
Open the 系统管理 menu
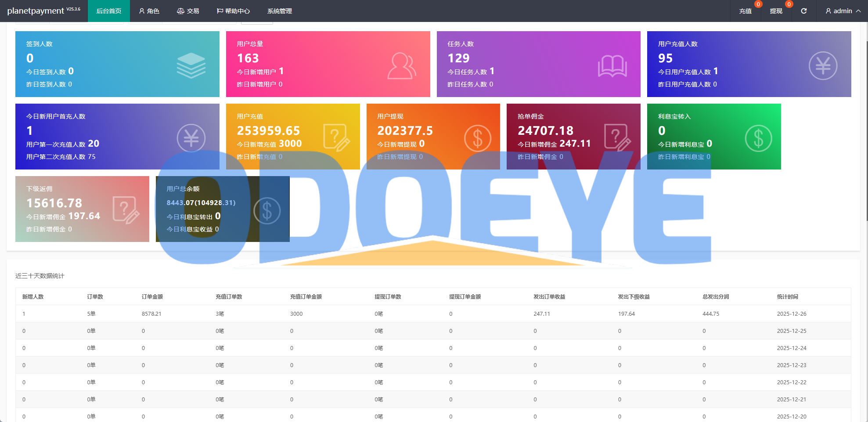click(x=280, y=11)
